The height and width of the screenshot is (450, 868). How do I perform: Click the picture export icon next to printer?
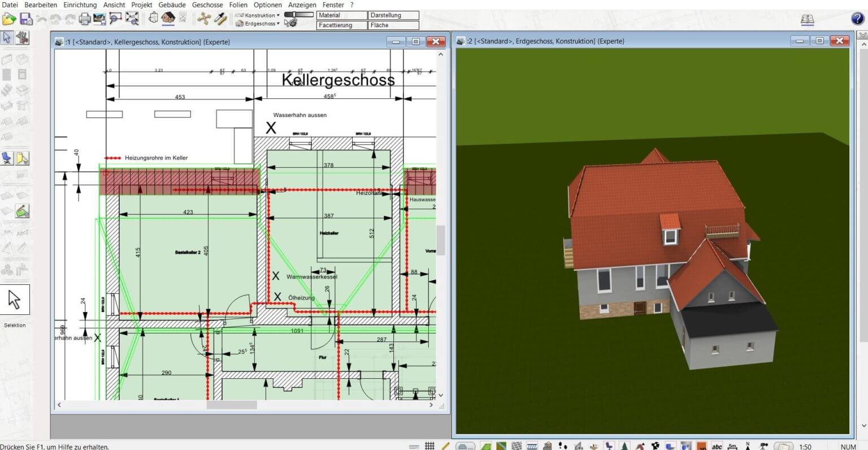point(99,19)
